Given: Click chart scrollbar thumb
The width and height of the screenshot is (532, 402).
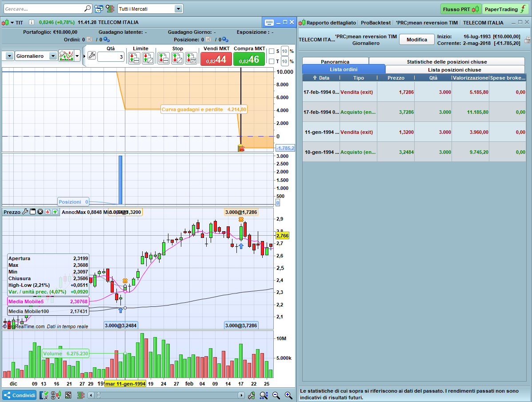Looking at the screenshot, I should click(99, 395).
